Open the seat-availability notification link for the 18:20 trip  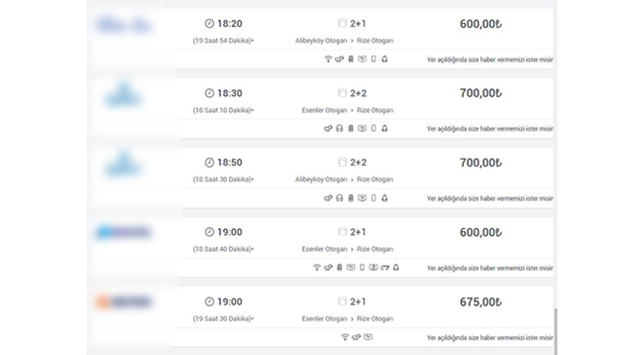click(489, 60)
